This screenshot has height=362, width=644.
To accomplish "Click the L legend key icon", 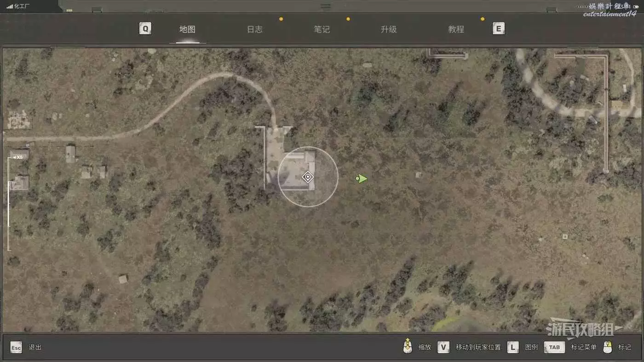I will click(513, 347).
